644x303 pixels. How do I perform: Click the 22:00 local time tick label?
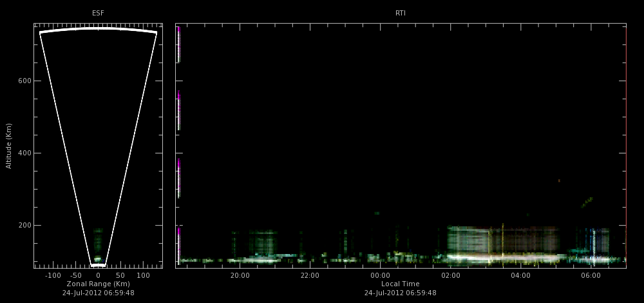(310, 275)
